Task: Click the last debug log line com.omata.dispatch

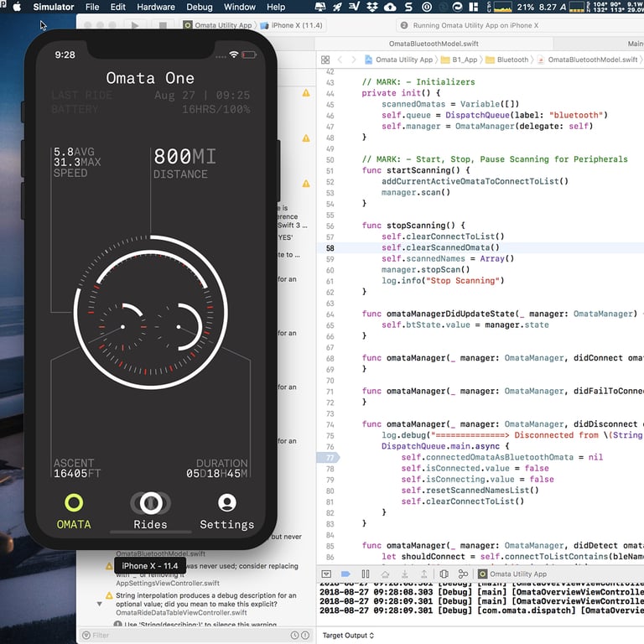Action: pyautogui.click(x=481, y=610)
